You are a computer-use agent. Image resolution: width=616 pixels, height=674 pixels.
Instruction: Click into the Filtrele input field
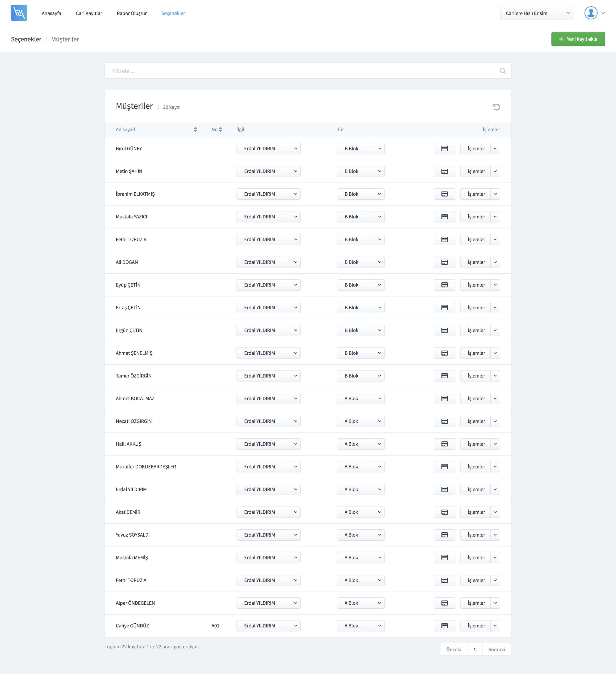point(301,71)
